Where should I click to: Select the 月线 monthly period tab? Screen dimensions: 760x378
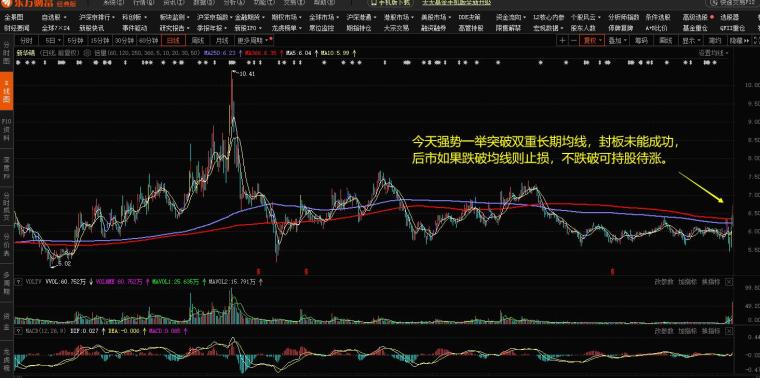(222, 40)
